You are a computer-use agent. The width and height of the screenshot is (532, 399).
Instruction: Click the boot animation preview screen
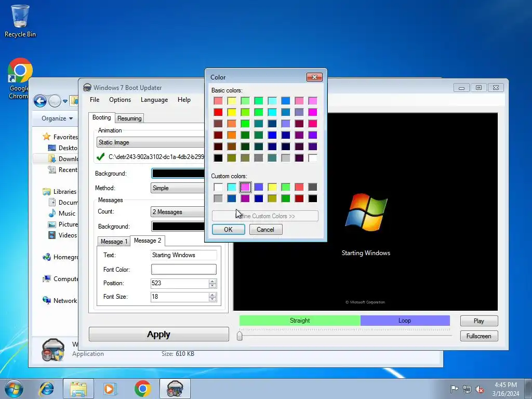(x=365, y=212)
